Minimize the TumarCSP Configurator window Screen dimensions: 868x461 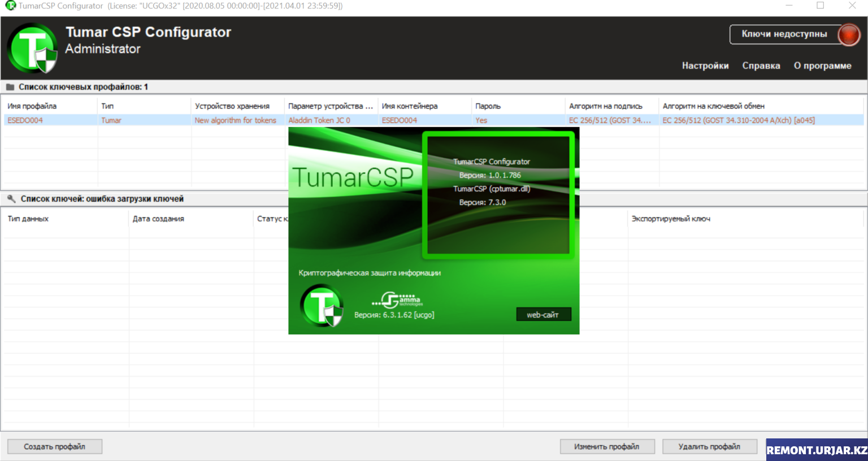pos(789,6)
